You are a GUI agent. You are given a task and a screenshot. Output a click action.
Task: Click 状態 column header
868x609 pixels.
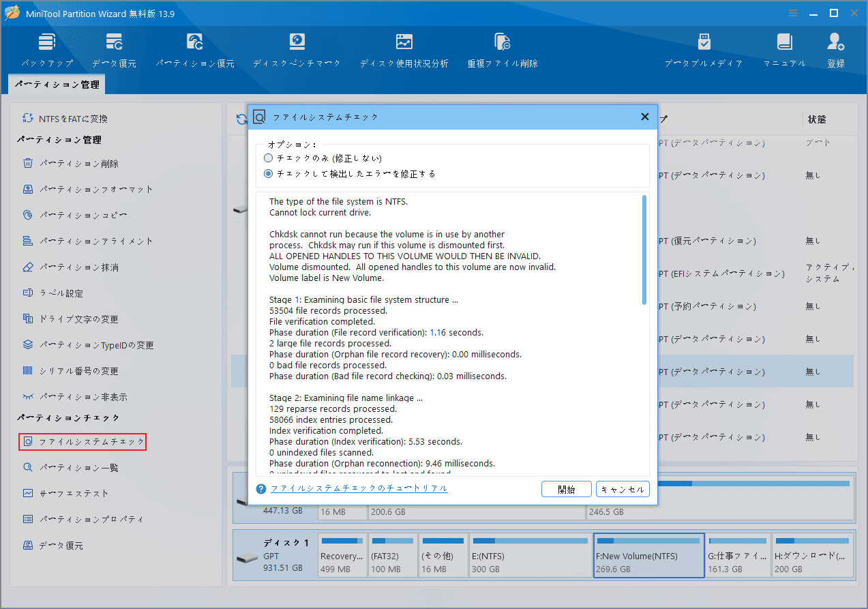(x=817, y=119)
